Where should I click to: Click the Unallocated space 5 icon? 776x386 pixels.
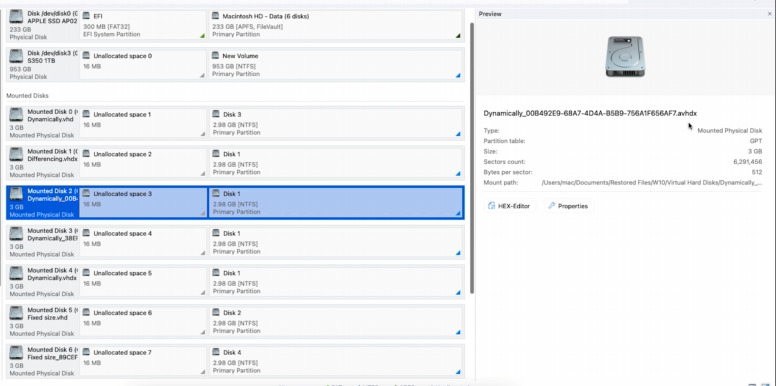tap(86, 273)
